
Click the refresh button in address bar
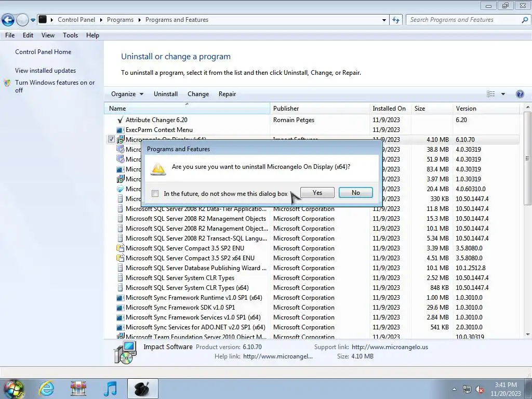coord(395,20)
